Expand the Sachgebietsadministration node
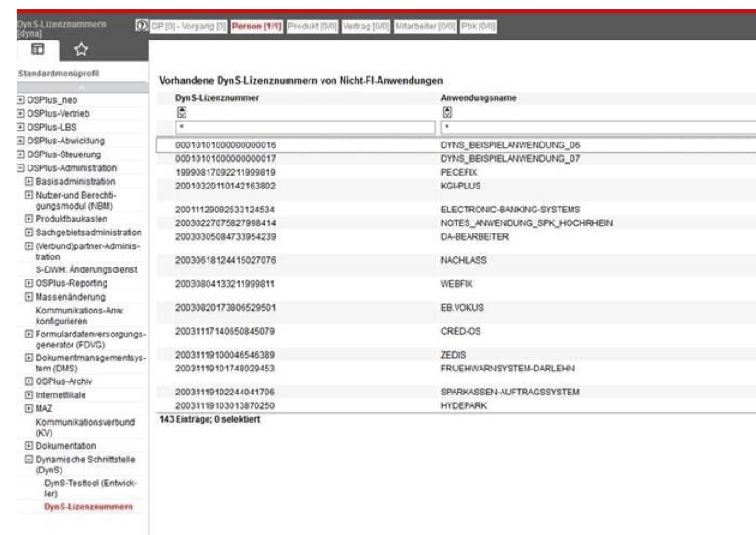 tap(28, 232)
